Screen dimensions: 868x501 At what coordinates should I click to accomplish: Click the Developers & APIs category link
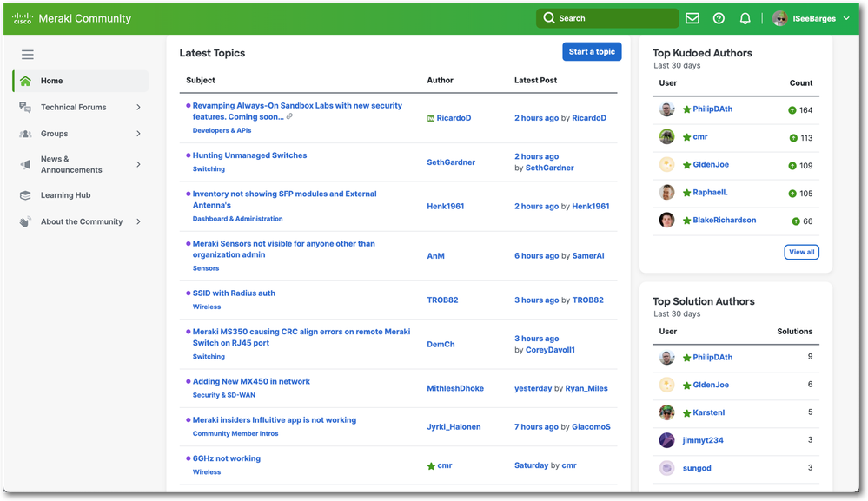point(222,130)
